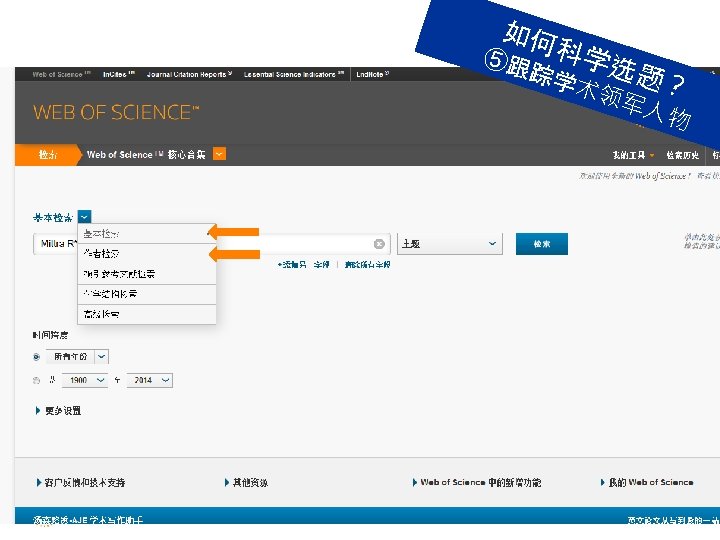Open Journal Citation Reports link
The height and width of the screenshot is (540, 720).
pyautogui.click(x=189, y=74)
